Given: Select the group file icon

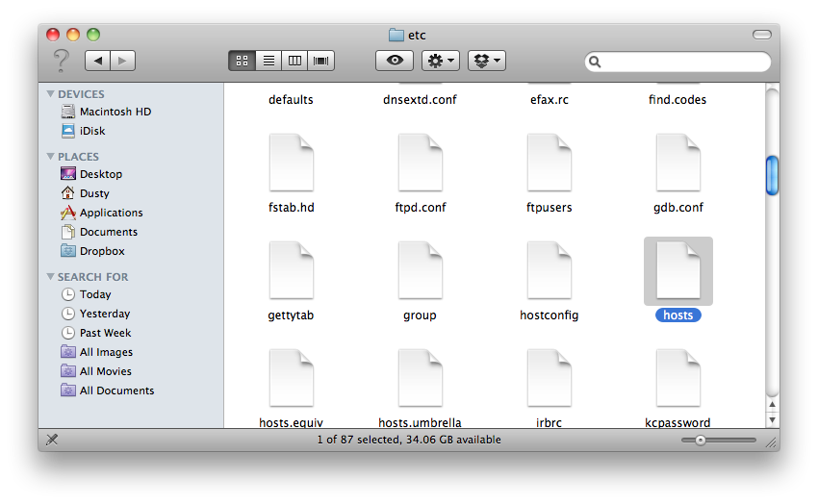Looking at the screenshot, I should point(420,270).
